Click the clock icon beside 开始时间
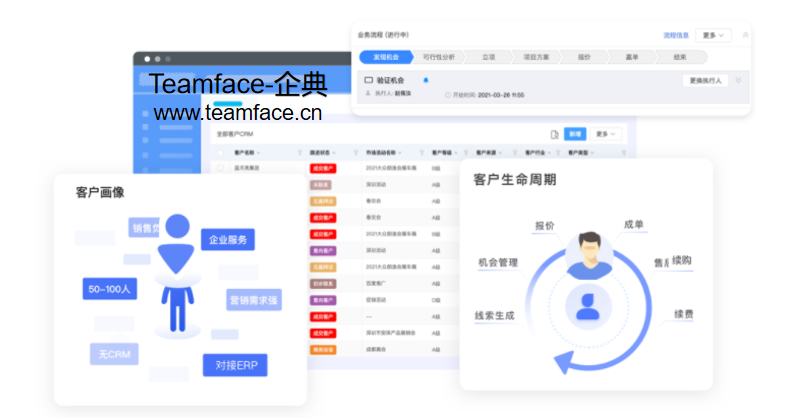This screenshot has width=812, height=418. coord(448,95)
